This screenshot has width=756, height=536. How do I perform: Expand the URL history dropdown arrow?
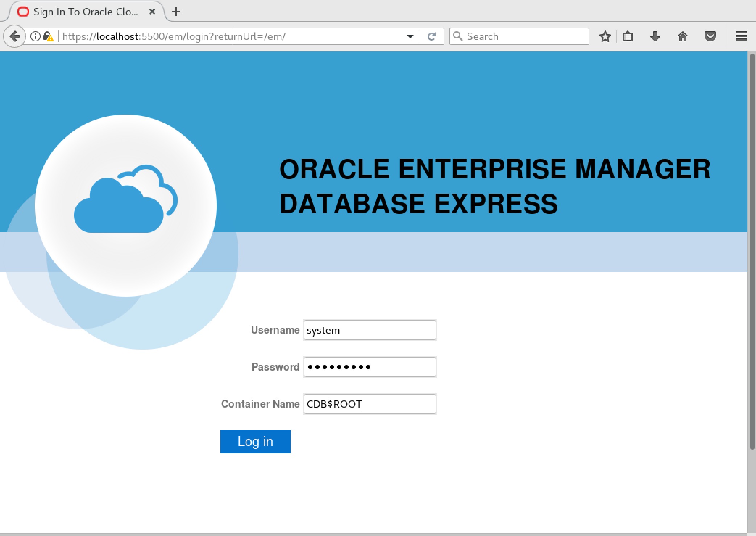click(410, 36)
